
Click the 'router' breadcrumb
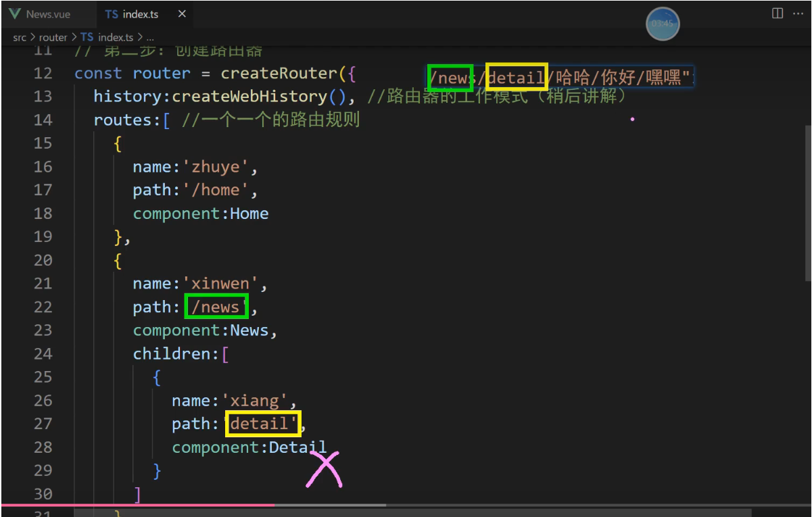tap(53, 38)
